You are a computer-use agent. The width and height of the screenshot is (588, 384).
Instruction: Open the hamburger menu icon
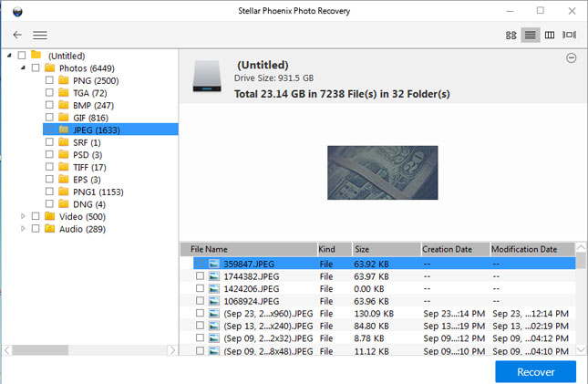pyautogui.click(x=40, y=35)
